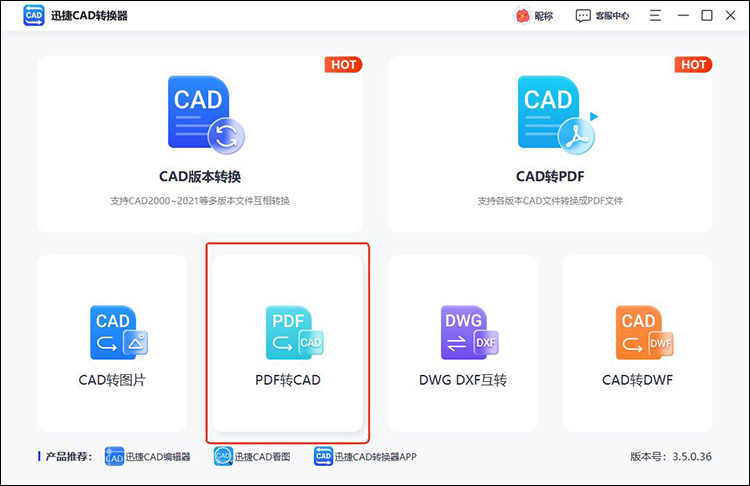Minimize the converter window

pyautogui.click(x=683, y=16)
